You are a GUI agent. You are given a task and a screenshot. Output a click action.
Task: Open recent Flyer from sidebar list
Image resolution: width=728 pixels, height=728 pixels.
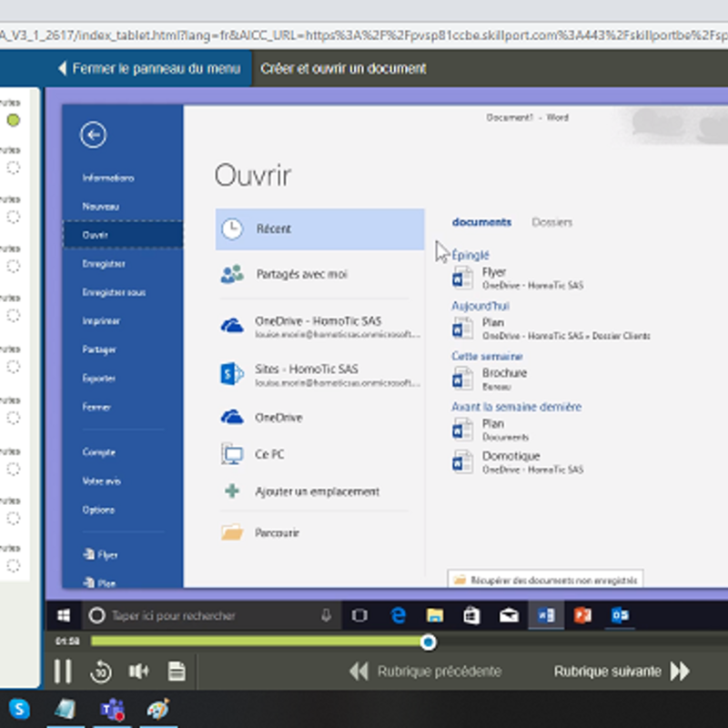coord(101,555)
